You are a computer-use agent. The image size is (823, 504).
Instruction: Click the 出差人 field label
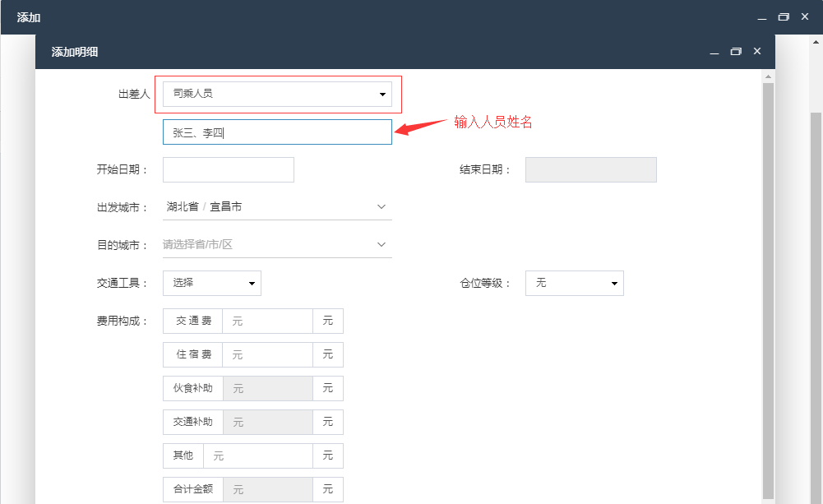(134, 94)
